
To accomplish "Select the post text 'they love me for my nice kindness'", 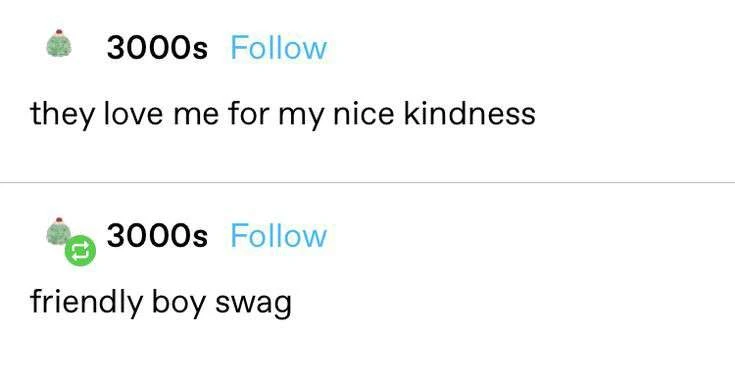I will pyautogui.click(x=283, y=115).
